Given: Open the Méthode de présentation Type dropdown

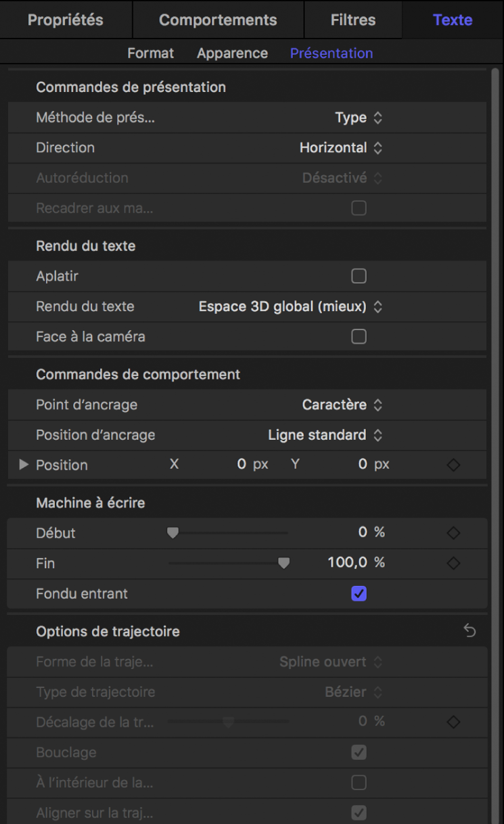Looking at the screenshot, I should (359, 118).
